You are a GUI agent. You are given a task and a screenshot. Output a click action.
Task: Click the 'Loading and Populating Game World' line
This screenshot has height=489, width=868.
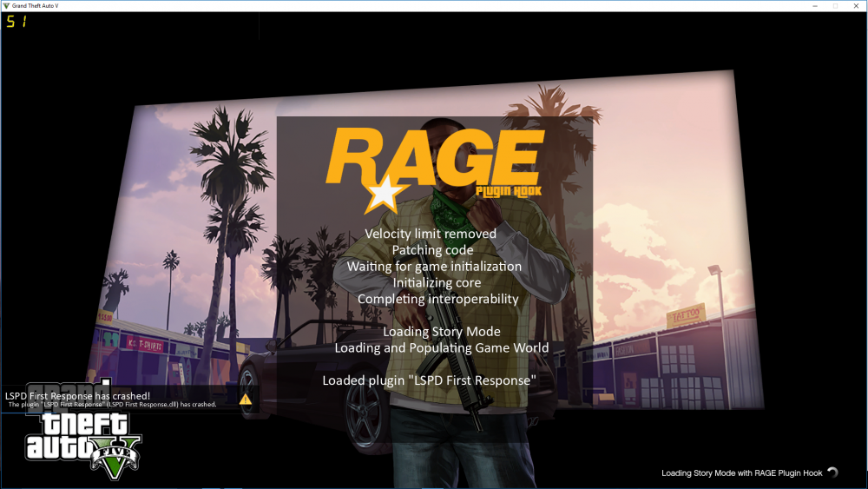click(x=442, y=347)
